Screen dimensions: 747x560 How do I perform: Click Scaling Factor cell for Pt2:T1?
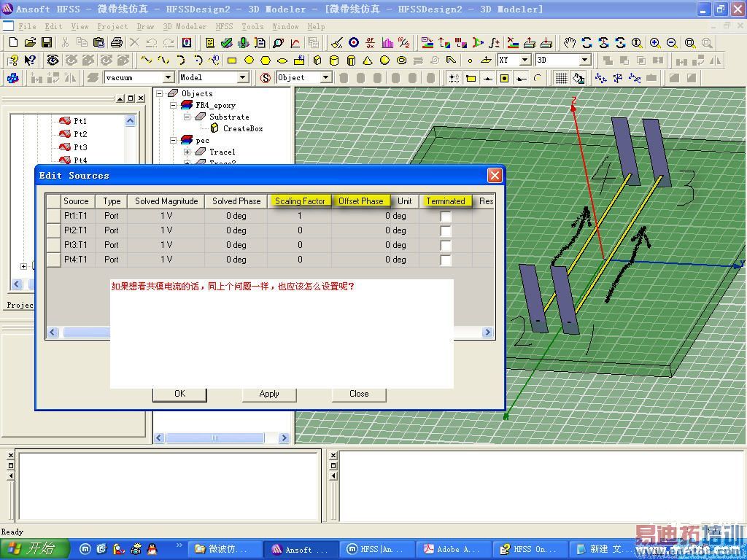[299, 230]
